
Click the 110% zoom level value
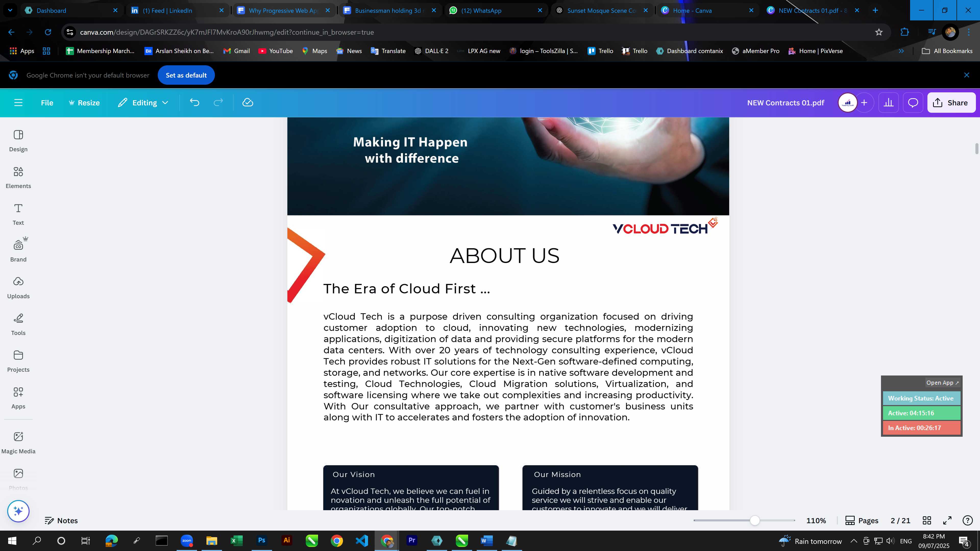click(816, 521)
